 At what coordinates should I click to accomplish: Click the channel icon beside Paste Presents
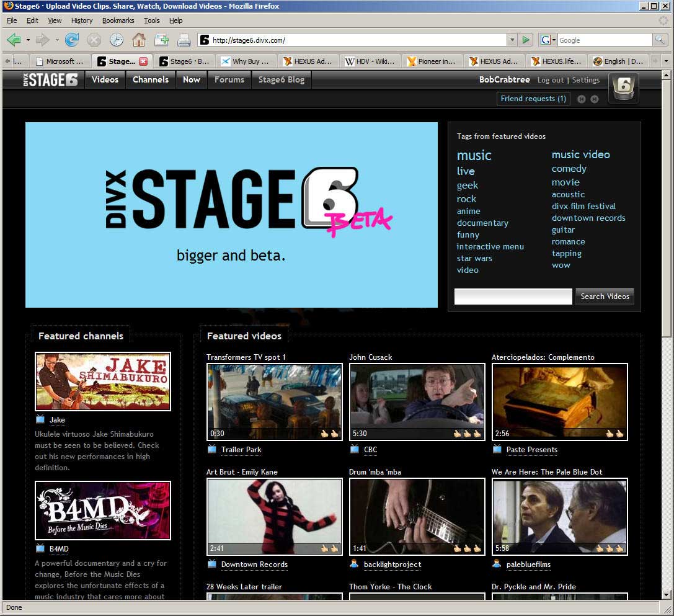[x=497, y=449]
